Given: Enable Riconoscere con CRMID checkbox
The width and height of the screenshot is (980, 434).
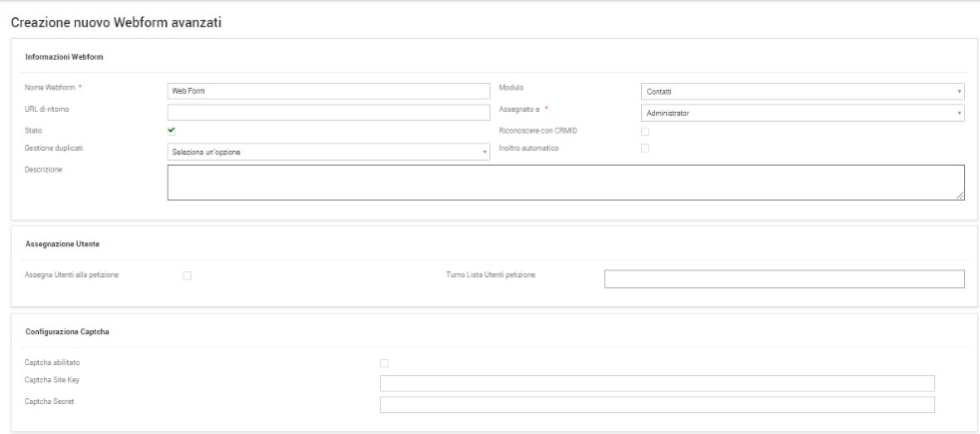Looking at the screenshot, I should [x=645, y=130].
